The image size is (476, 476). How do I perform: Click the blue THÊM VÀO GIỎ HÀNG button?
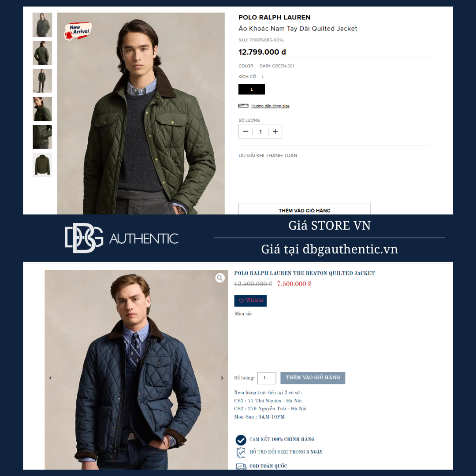312,378
